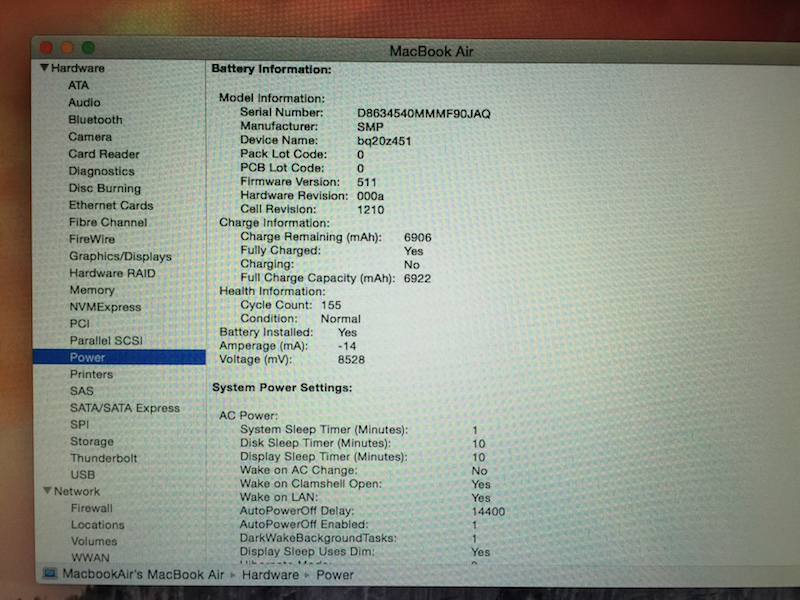Select Locations under Network
800x600 pixels.
[x=97, y=524]
